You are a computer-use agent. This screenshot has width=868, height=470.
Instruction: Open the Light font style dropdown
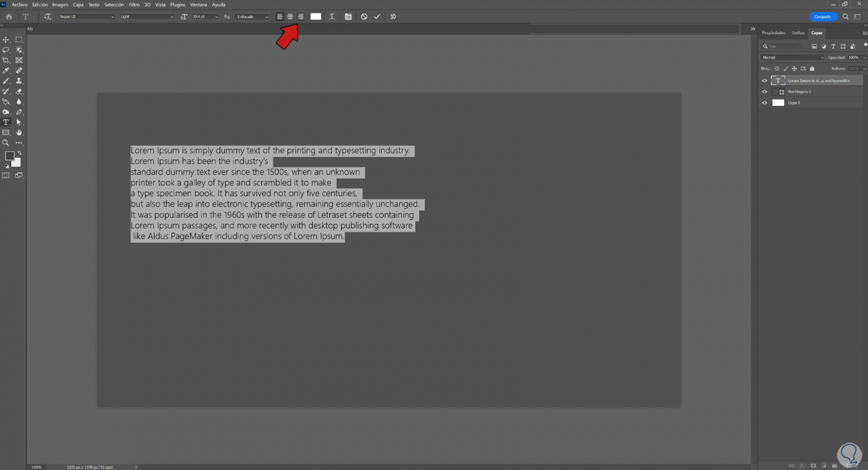click(x=147, y=17)
